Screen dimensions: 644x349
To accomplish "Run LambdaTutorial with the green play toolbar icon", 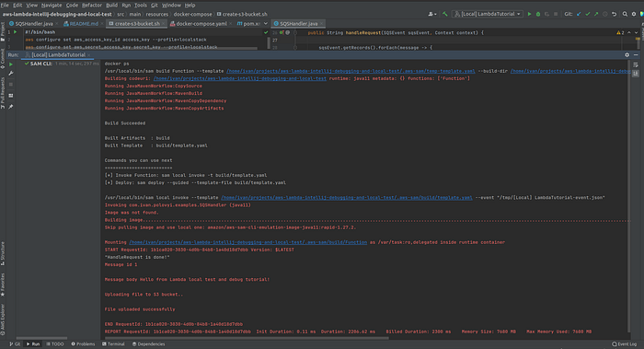I will point(529,14).
